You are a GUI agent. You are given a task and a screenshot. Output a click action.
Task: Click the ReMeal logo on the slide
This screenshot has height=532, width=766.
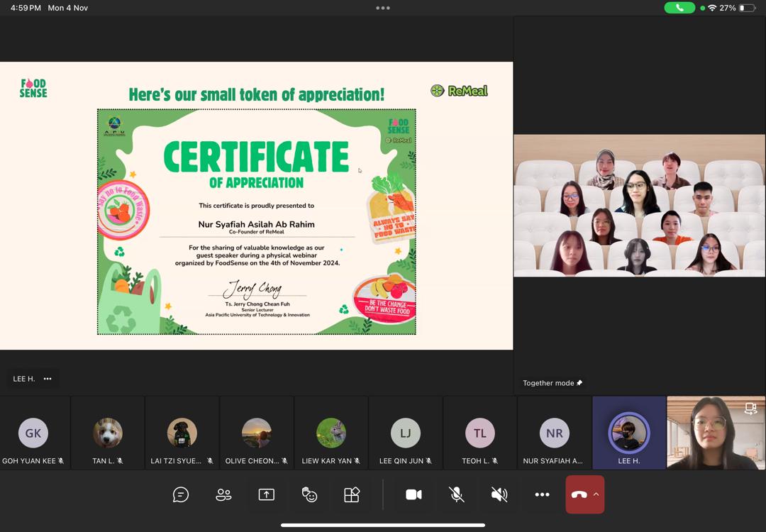459,91
